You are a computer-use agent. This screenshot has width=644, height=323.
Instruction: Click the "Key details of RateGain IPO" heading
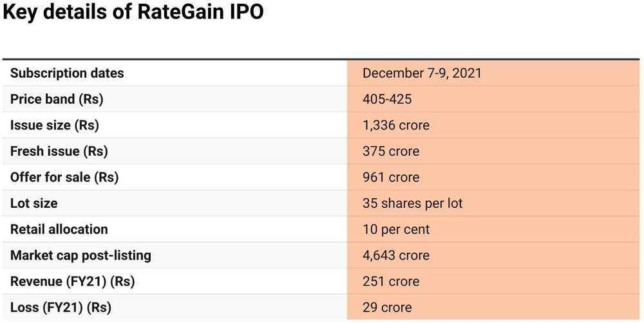point(133,14)
